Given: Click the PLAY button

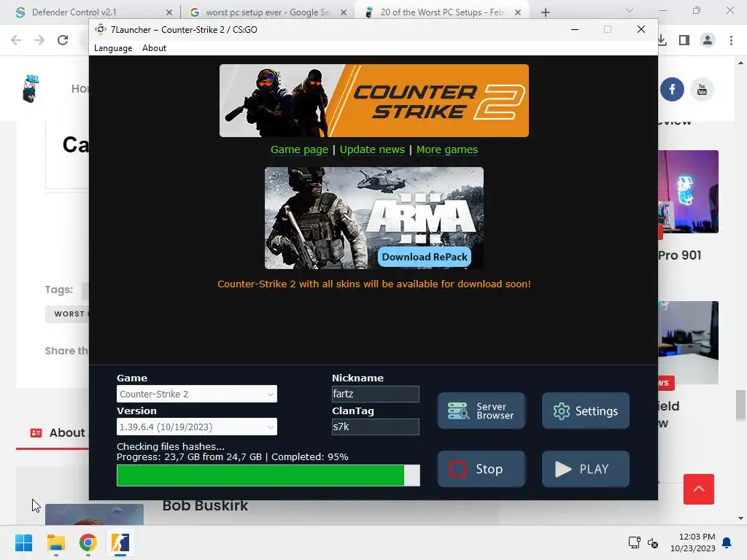Looking at the screenshot, I should coord(586,469).
